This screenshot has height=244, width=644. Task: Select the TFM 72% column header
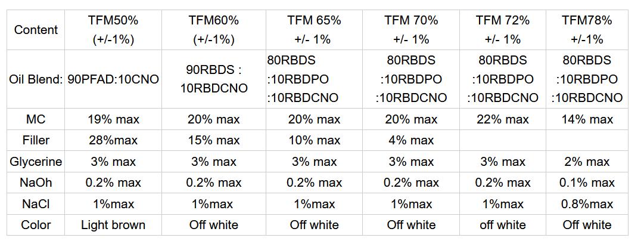503,30
